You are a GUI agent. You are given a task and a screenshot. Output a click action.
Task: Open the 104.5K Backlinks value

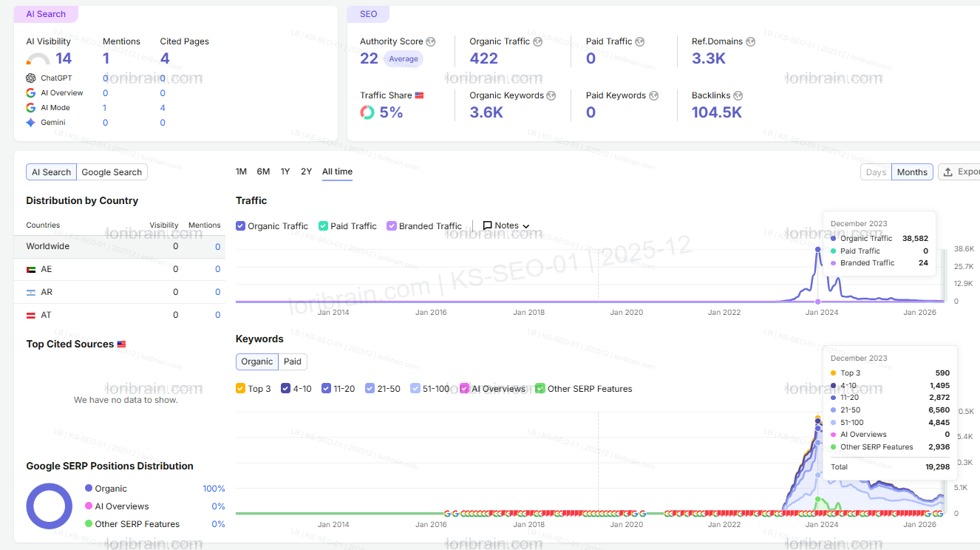(716, 112)
